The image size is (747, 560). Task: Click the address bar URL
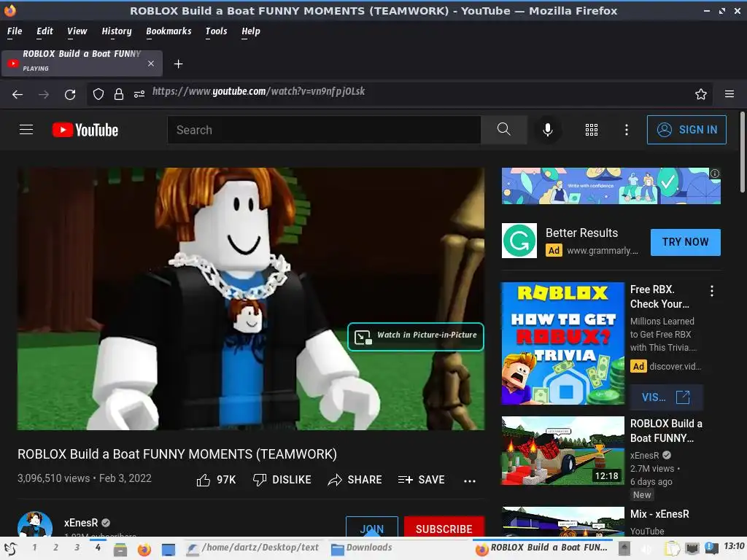[x=259, y=91]
